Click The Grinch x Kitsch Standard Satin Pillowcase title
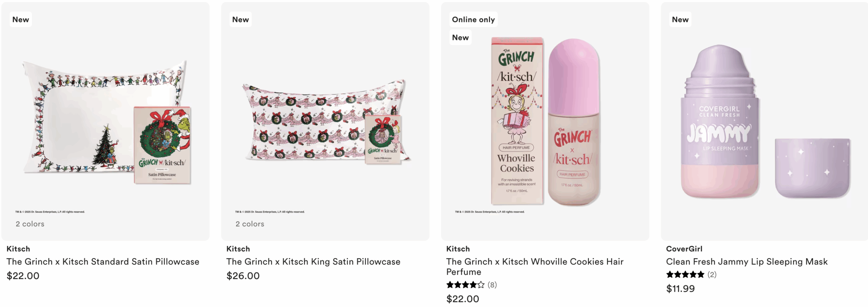Screen dimensions: 868x307 (103, 262)
